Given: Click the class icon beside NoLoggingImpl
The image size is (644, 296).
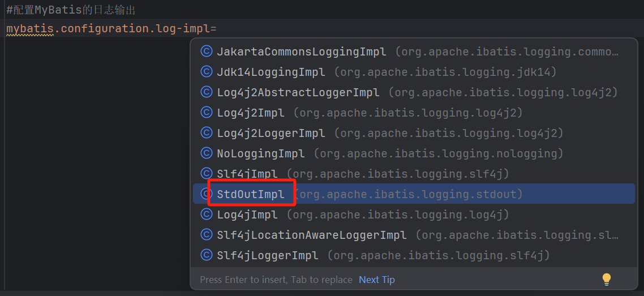Looking at the screenshot, I should coord(207,153).
